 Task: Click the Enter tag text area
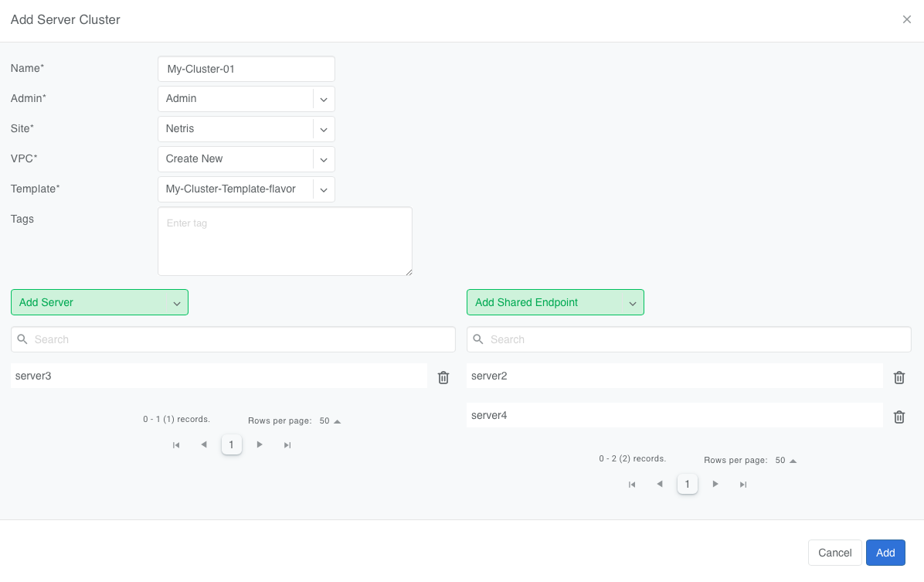point(285,240)
